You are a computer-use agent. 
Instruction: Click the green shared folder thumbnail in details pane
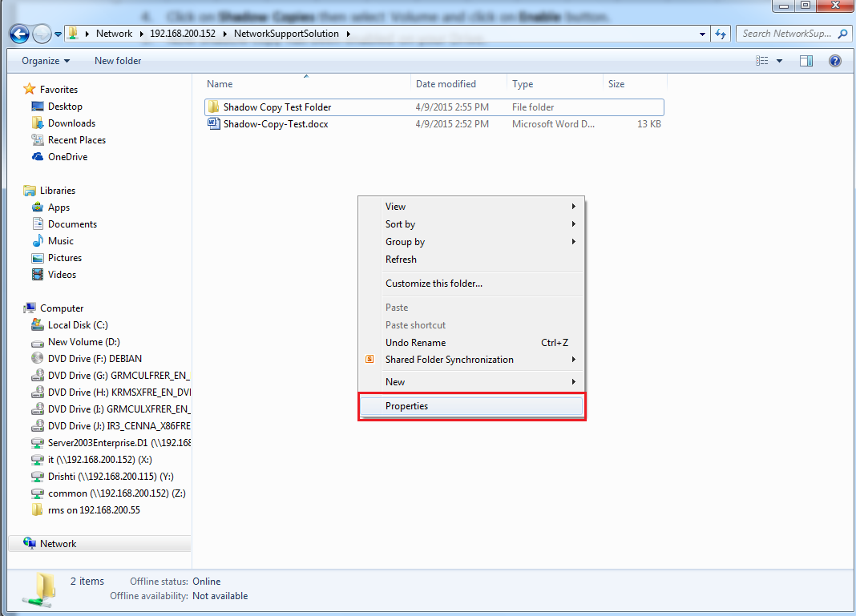click(x=38, y=590)
